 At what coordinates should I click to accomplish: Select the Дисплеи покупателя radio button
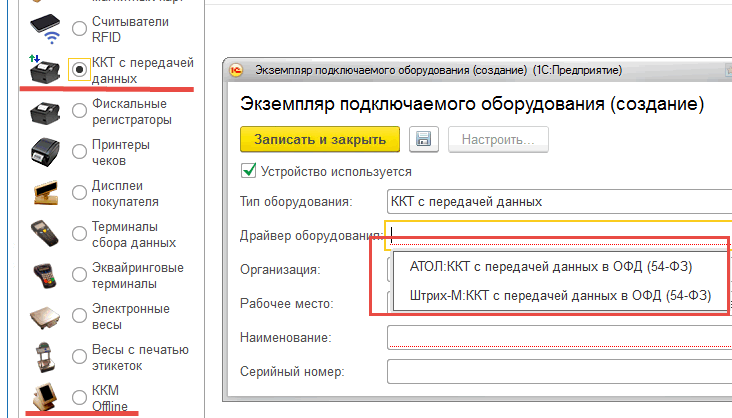pos(79,192)
